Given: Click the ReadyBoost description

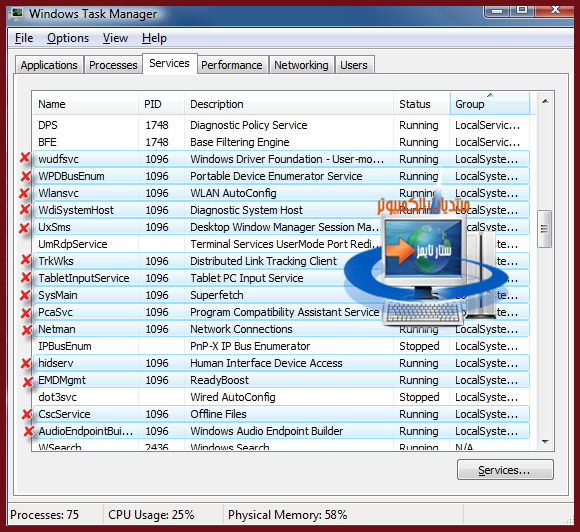Looking at the screenshot, I should (x=220, y=380).
